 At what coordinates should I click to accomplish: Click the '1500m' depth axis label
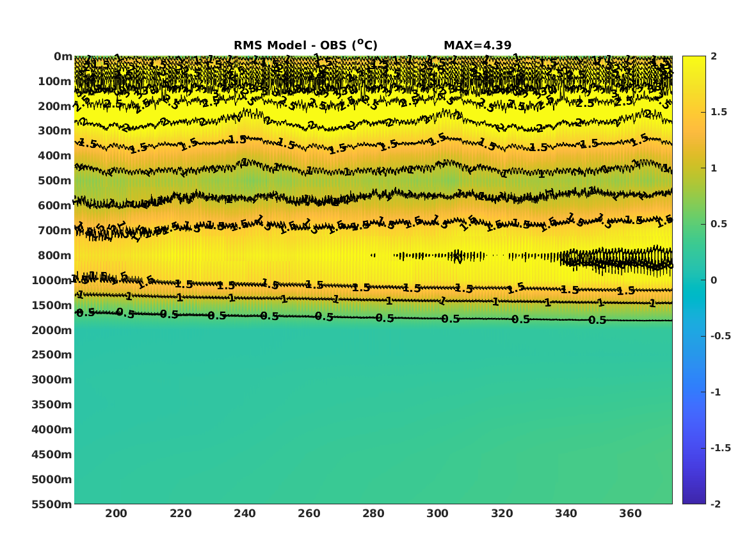tap(52, 305)
